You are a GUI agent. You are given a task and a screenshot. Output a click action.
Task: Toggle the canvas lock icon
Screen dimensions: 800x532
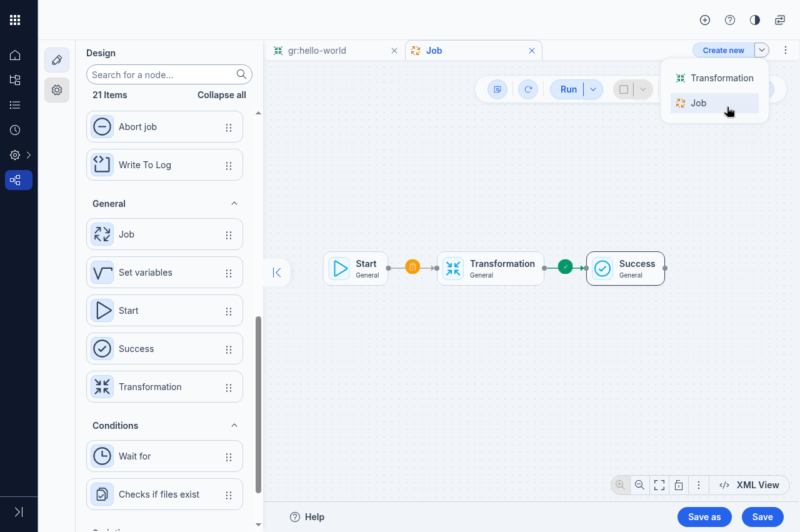(678, 485)
